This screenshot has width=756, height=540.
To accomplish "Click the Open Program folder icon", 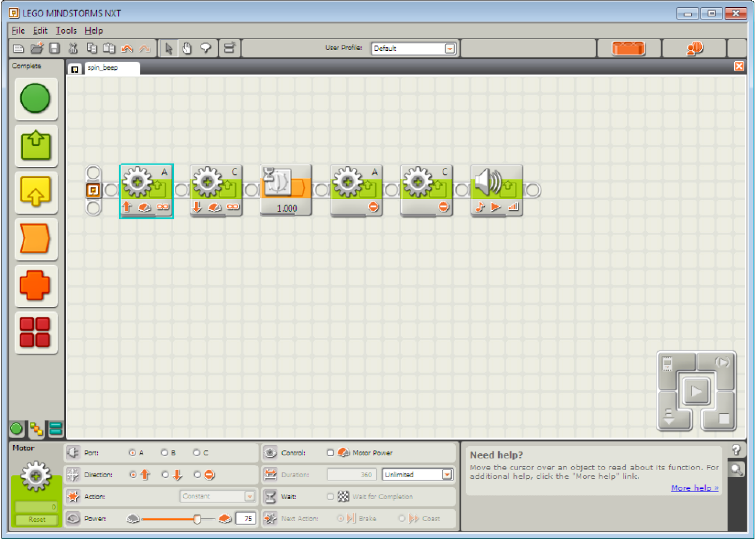I will pyautogui.click(x=36, y=49).
